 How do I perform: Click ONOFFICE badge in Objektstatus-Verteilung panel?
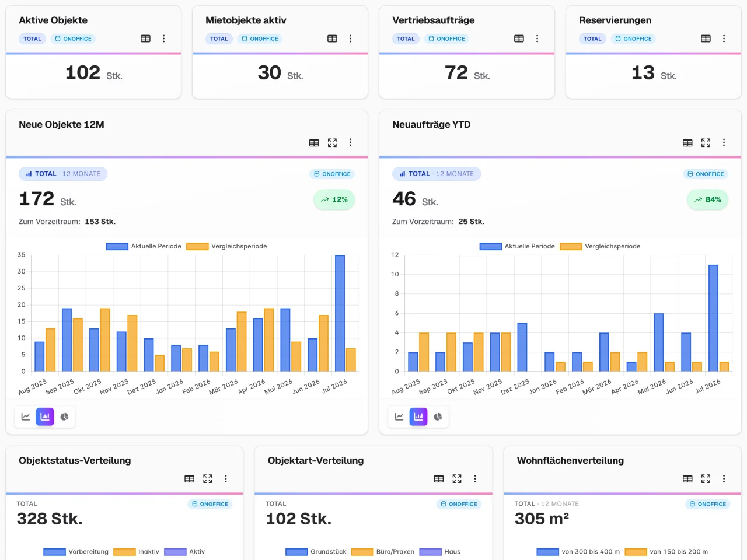(210, 504)
